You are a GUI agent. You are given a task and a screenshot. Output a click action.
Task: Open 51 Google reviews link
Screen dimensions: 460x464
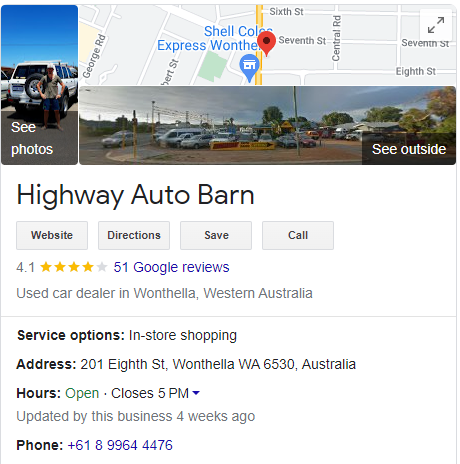171,267
